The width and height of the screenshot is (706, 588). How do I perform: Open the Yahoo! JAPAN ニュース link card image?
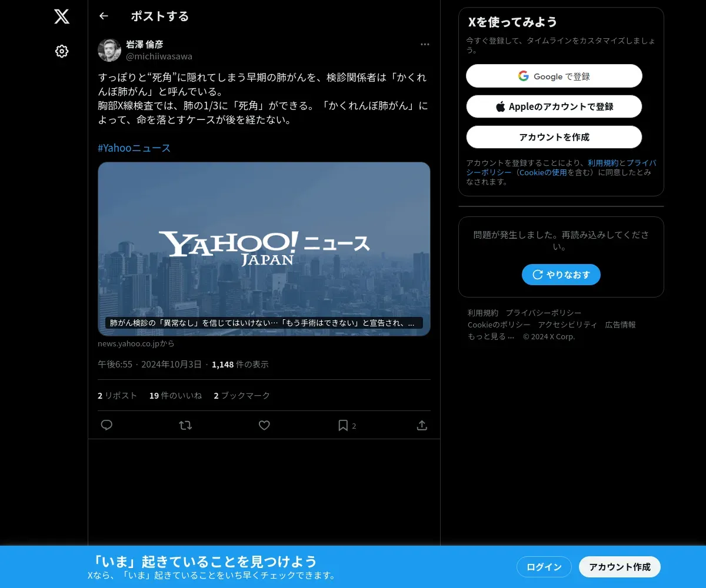264,249
